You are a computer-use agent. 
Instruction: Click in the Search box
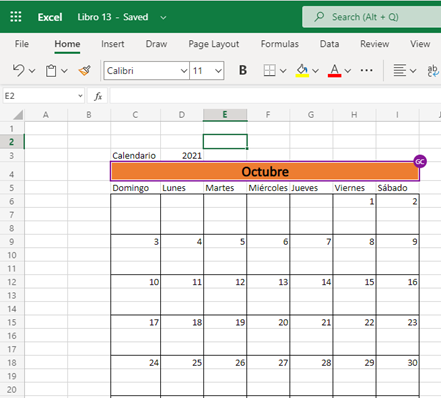372,17
